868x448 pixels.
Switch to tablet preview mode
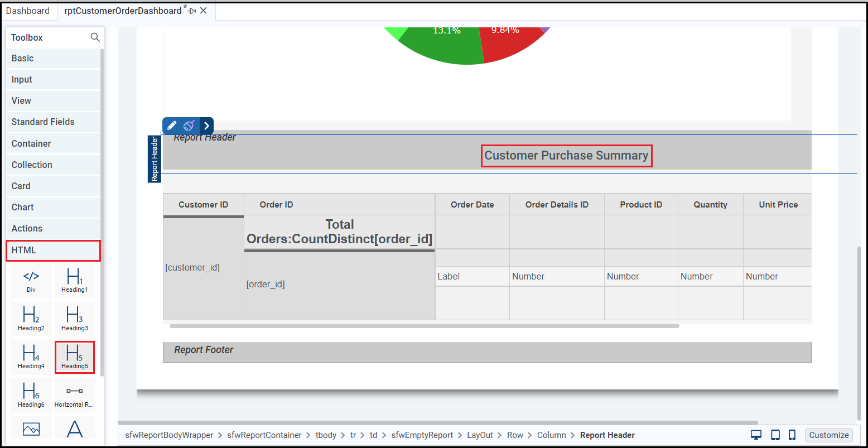coord(775,435)
